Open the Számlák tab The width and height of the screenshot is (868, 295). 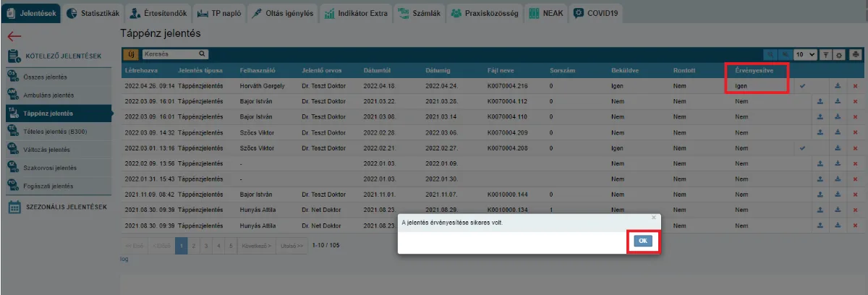pyautogui.click(x=419, y=13)
